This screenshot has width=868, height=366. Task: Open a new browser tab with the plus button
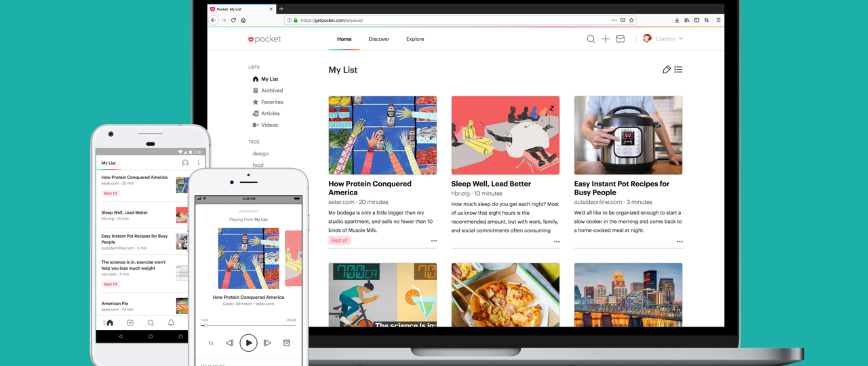(281, 9)
